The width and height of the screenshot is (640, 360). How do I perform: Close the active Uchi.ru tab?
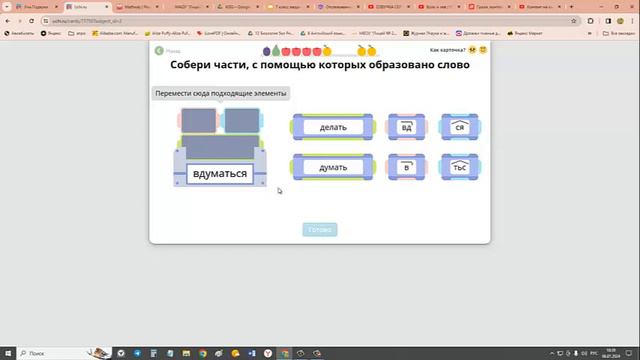pyautogui.click(x=107, y=7)
